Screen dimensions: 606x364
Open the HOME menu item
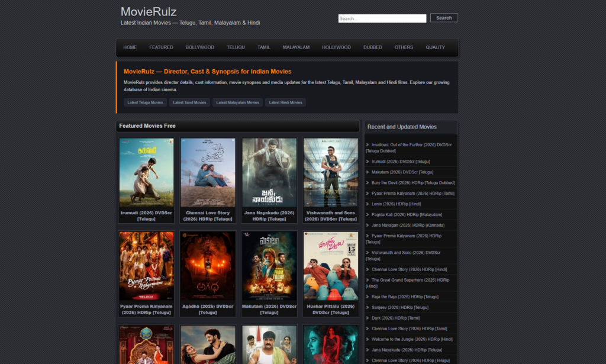130,47
